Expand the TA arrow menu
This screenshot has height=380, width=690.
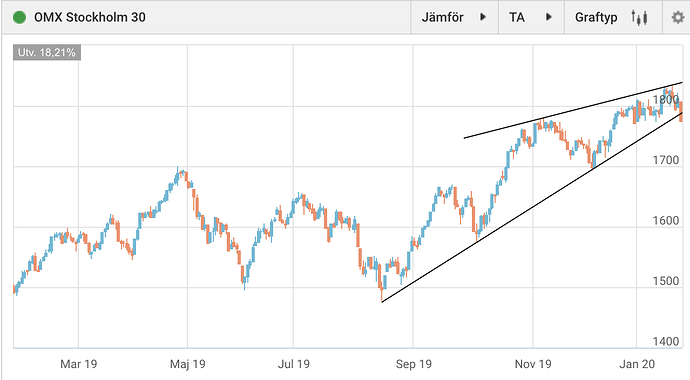pyautogui.click(x=548, y=17)
